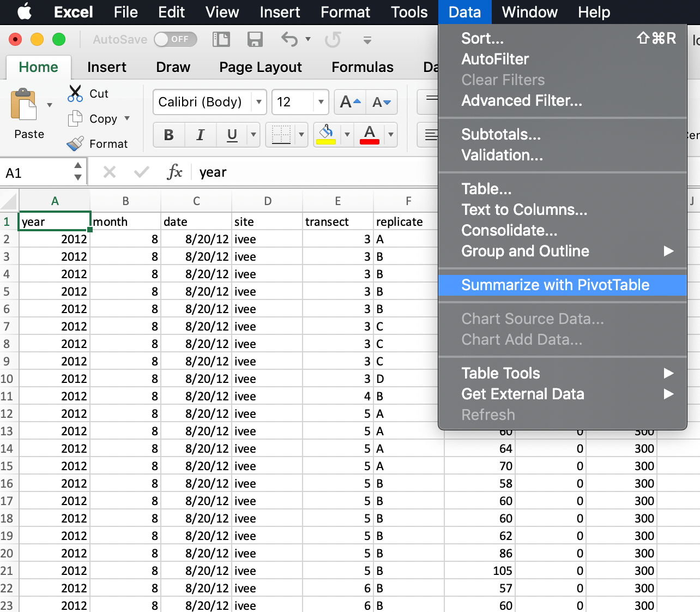Screen dimensions: 700x612
Task: Click the Undo arrow icon
Action: click(288, 39)
